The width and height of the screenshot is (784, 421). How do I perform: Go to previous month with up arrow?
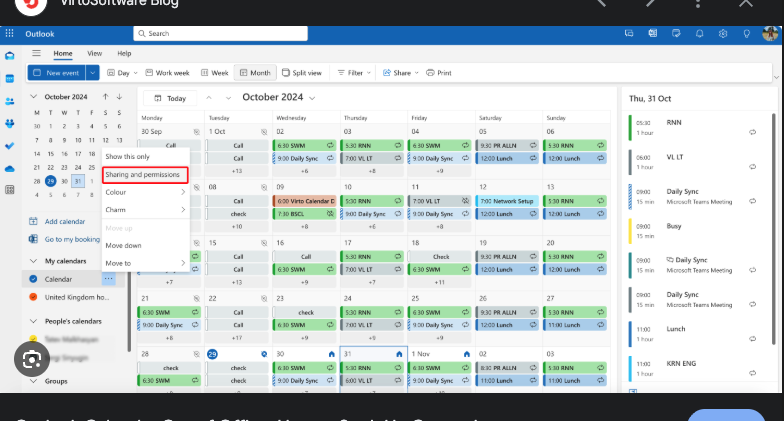209,98
